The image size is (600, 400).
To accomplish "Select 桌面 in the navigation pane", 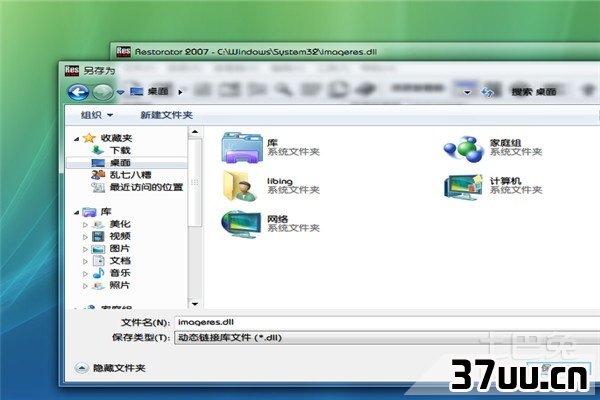I will [x=126, y=163].
